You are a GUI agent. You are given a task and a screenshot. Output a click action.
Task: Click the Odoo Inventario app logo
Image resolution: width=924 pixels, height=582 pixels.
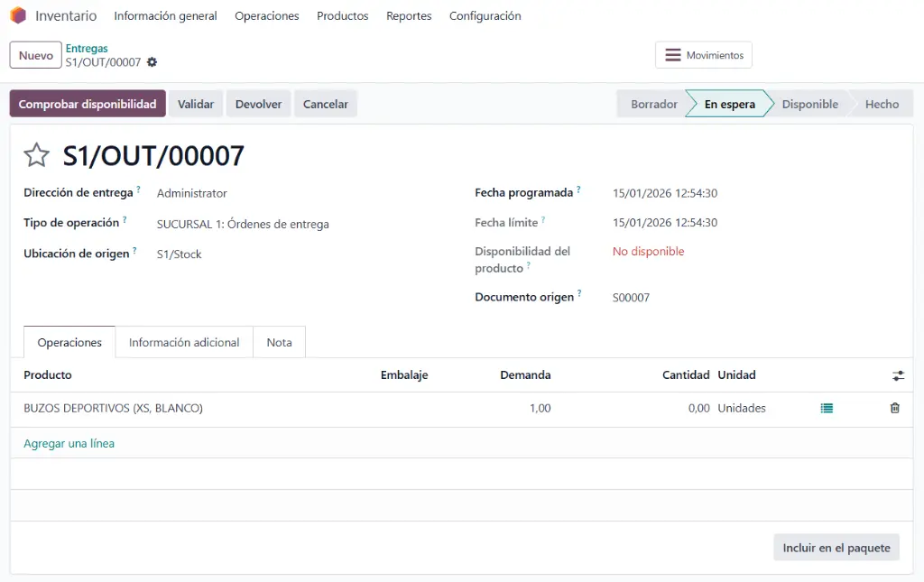tap(18, 15)
